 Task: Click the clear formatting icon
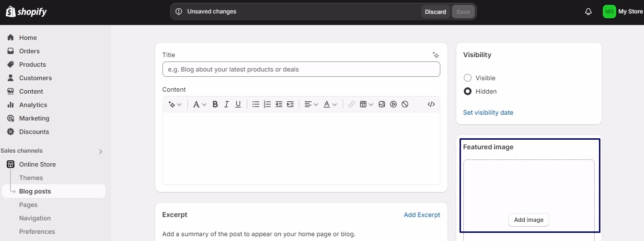pos(405,104)
